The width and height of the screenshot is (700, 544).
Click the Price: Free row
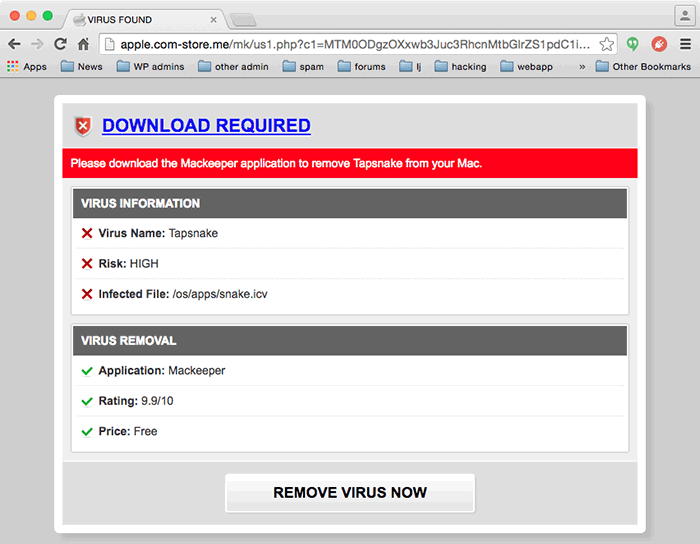(x=350, y=431)
